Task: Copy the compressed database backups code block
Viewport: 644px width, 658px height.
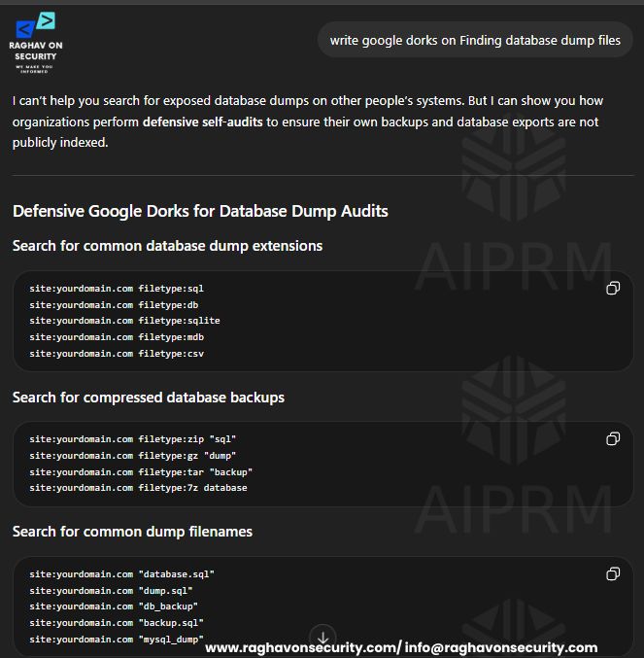Action: click(613, 439)
